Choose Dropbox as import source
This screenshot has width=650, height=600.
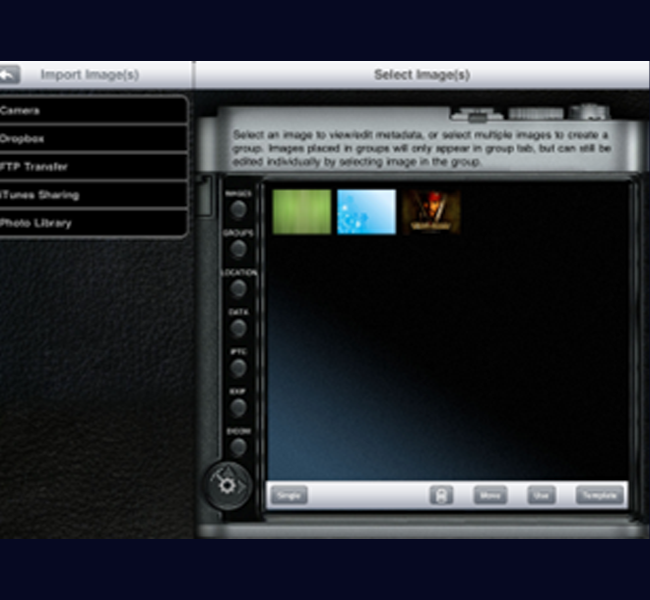point(92,139)
